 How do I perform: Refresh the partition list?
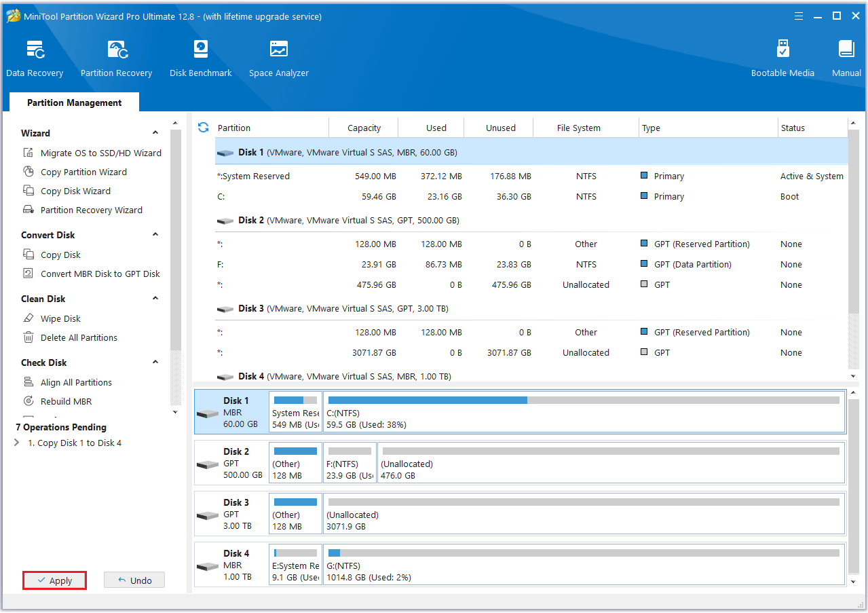coord(203,127)
